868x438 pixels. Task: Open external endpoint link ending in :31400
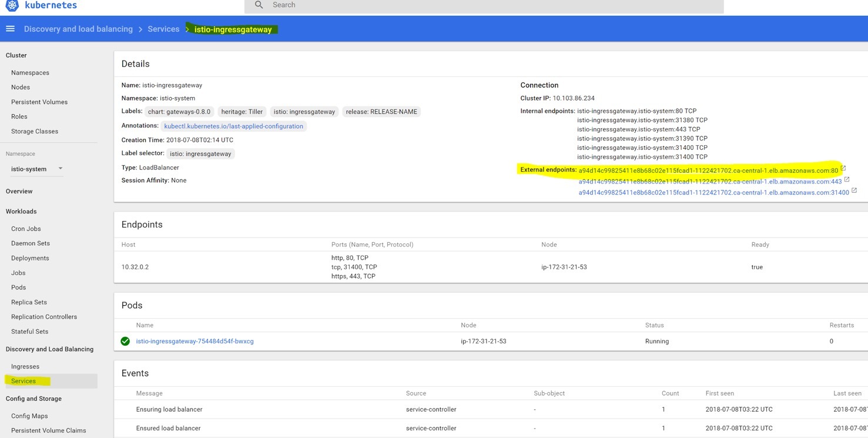[714, 192]
